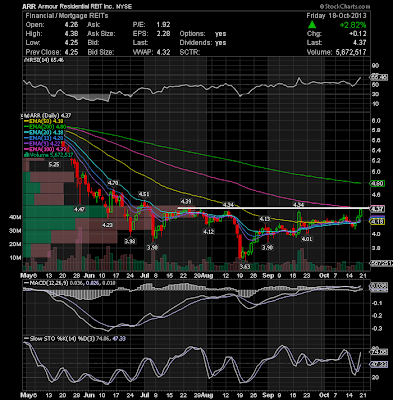Click the 10M volume axis label
The height and width of the screenshot is (400, 393).
coord(15,258)
